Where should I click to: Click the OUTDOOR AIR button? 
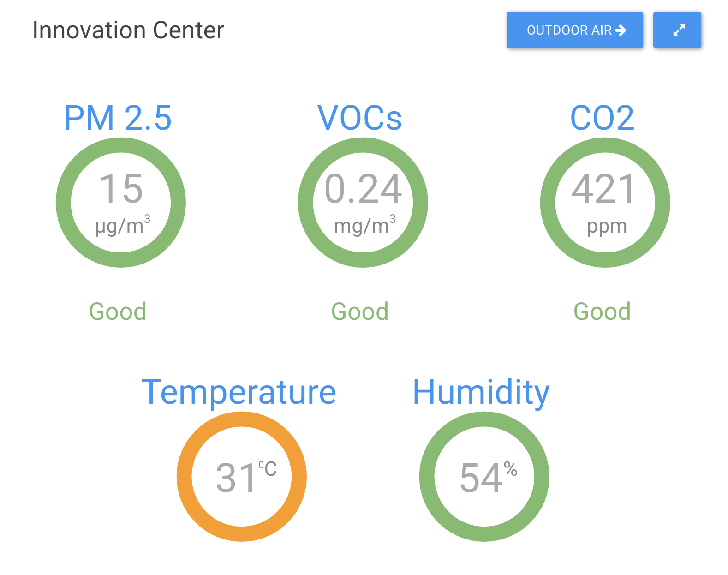(574, 30)
